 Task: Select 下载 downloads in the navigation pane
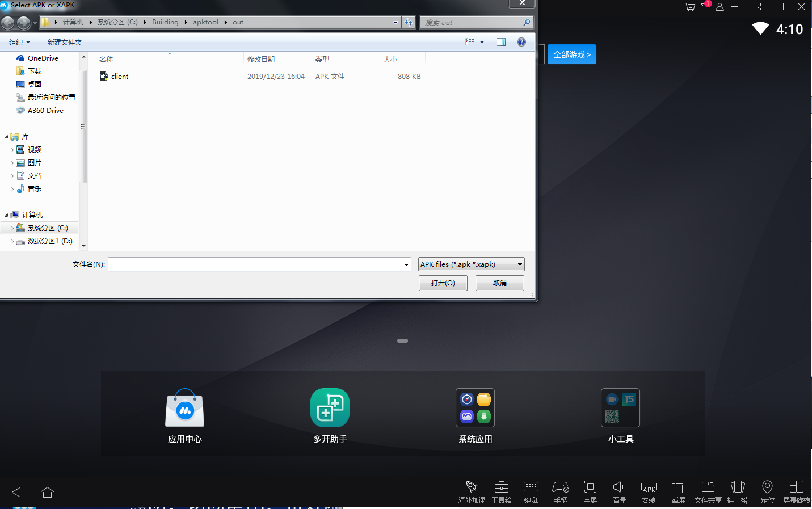pos(29,71)
